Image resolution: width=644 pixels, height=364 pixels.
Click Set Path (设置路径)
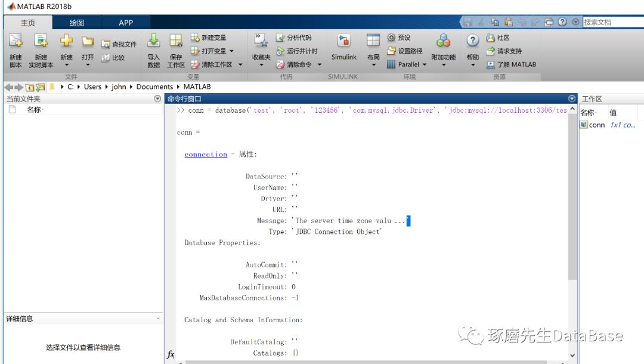404,51
